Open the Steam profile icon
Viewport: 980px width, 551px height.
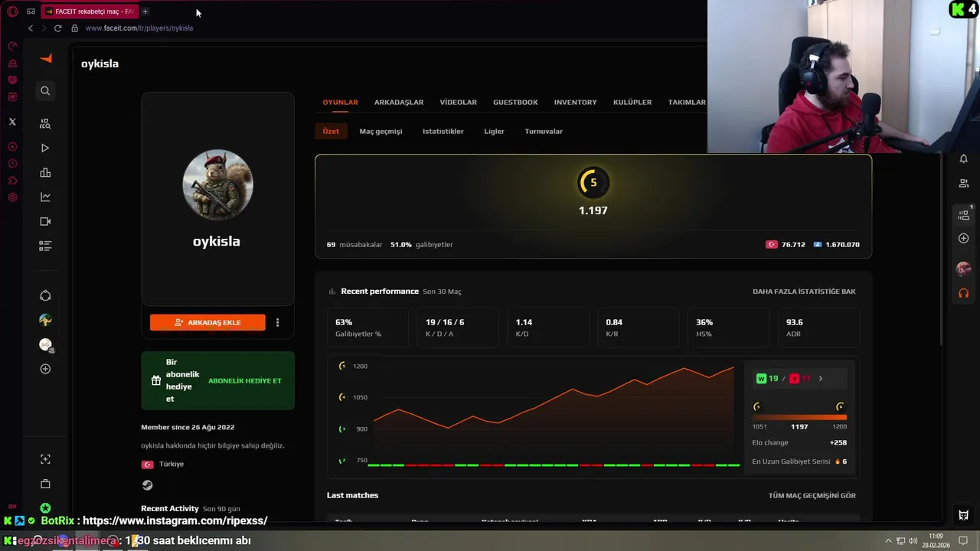coord(147,485)
